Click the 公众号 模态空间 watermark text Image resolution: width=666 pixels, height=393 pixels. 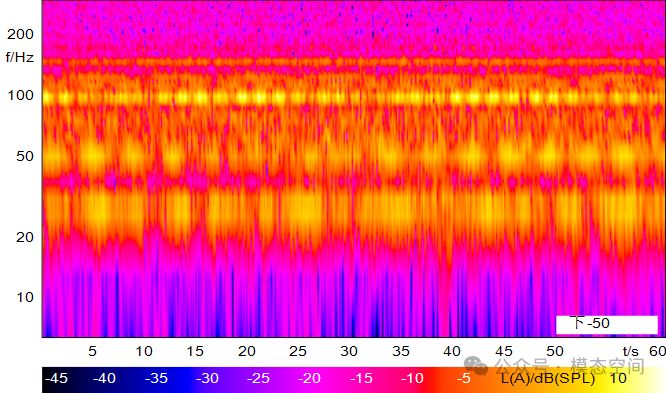click(x=570, y=366)
